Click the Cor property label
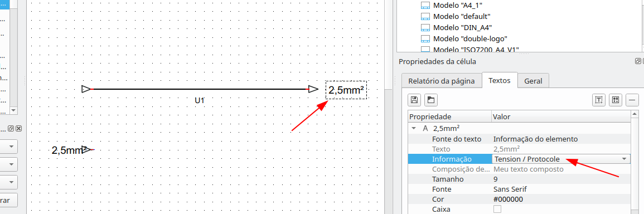644x214 pixels. pyautogui.click(x=438, y=199)
